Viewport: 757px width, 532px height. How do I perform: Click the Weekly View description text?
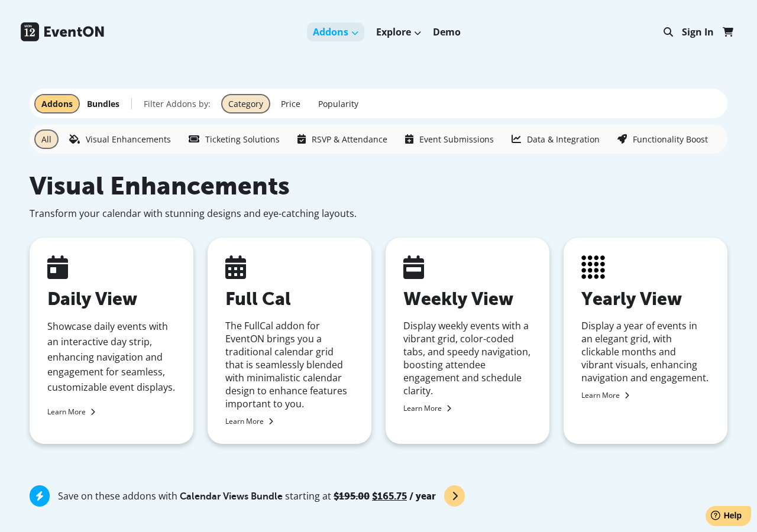[467, 358]
